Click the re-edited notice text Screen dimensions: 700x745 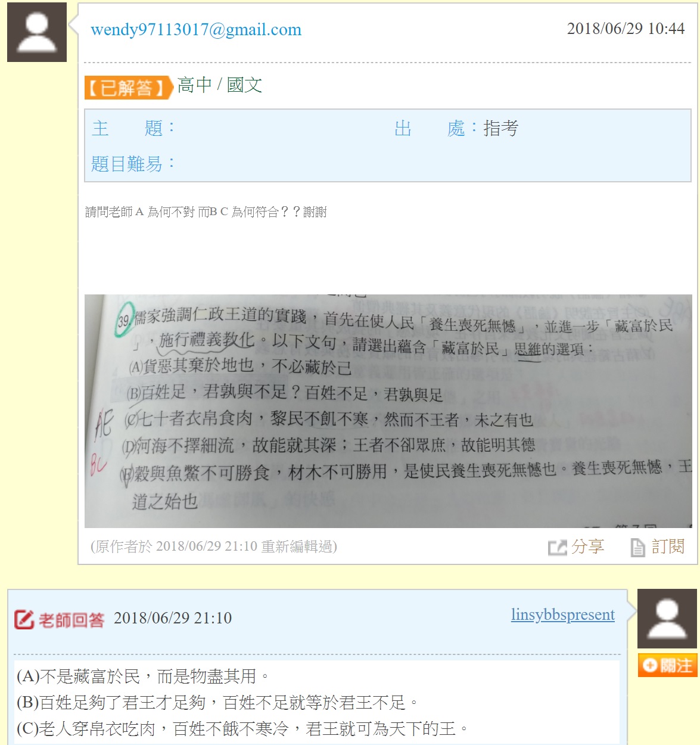pyautogui.click(x=214, y=547)
